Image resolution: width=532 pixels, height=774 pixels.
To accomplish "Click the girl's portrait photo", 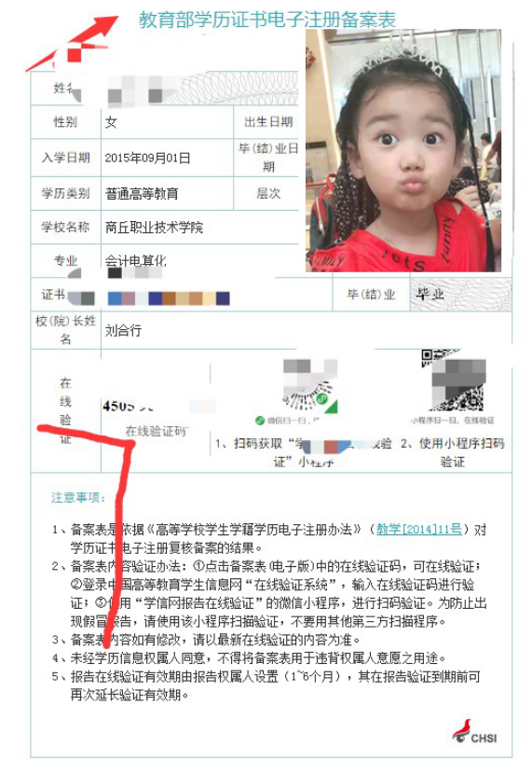I will (403, 150).
